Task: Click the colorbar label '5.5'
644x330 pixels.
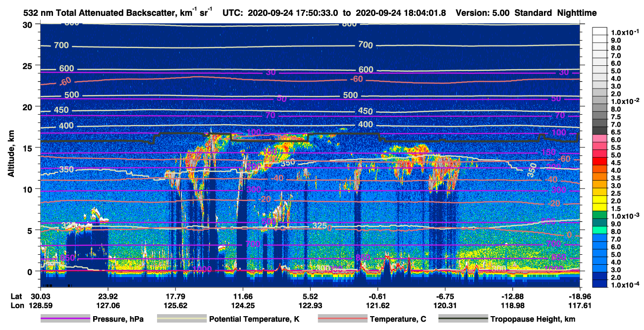Action: tap(616, 147)
